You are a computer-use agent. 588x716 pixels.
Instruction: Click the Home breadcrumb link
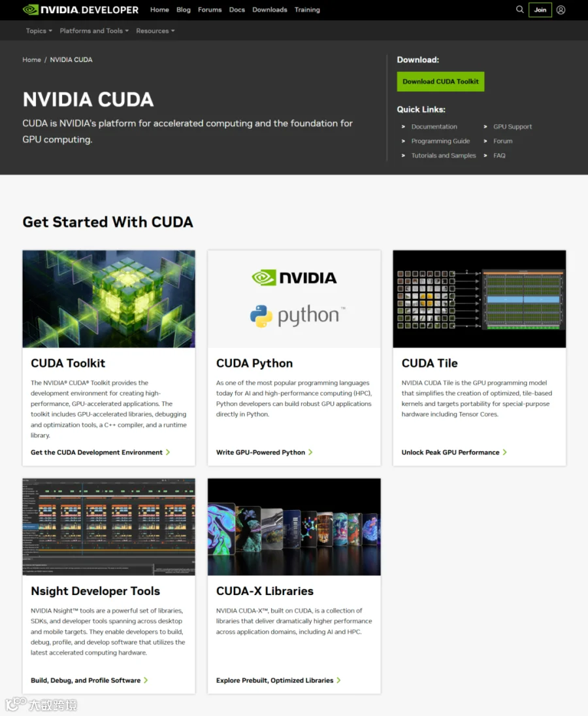coord(31,60)
